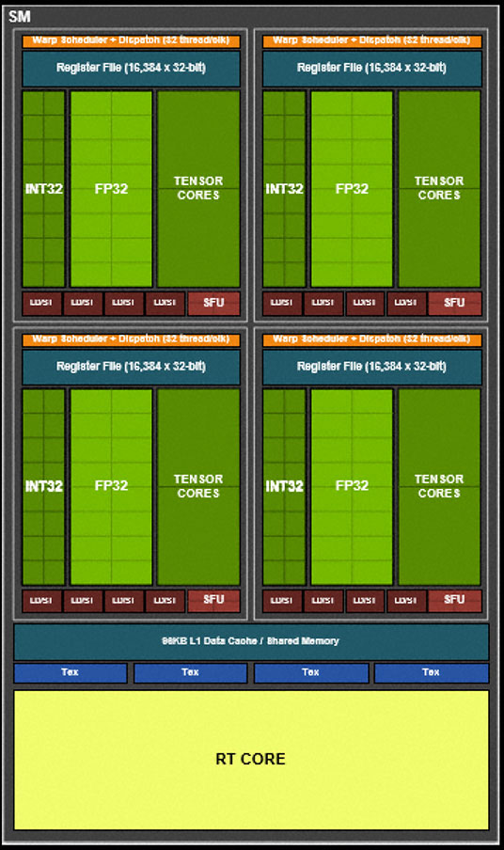Image resolution: width=504 pixels, height=850 pixels.
Task: Click the first LD/ST unit in the upper-left partition
Action: [x=41, y=303]
